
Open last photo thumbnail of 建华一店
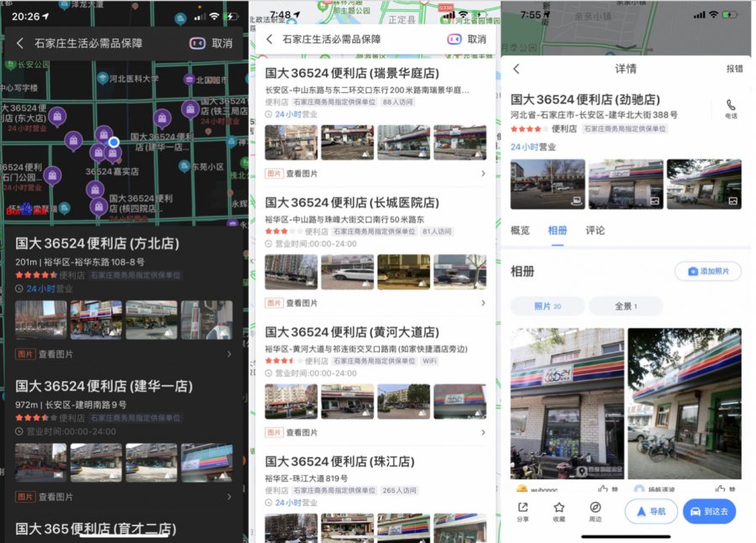[207, 462]
